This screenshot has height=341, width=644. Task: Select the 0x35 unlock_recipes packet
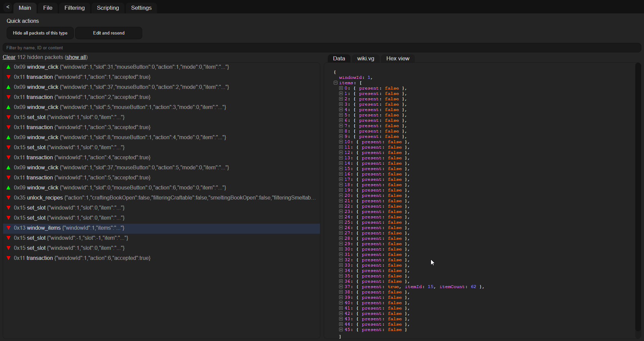click(161, 198)
